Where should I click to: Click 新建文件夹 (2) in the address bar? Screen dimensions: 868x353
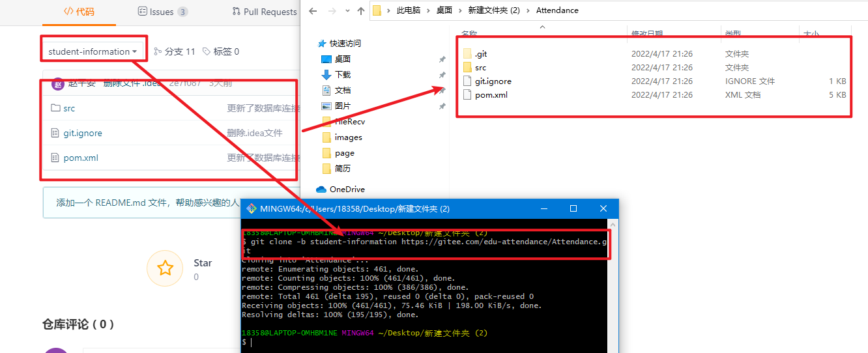tap(494, 10)
